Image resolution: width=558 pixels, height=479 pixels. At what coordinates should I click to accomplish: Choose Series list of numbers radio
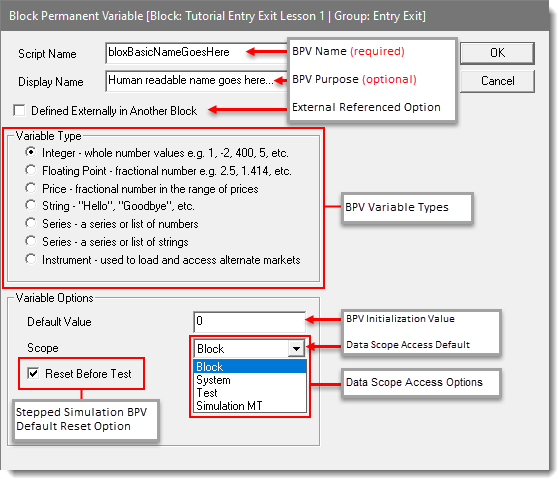click(31, 223)
